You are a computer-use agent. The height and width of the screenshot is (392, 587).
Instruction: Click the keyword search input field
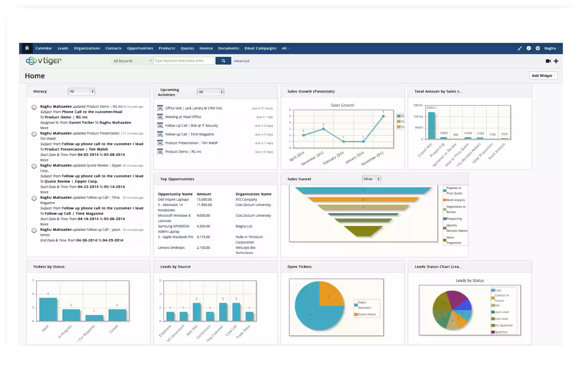click(x=184, y=61)
